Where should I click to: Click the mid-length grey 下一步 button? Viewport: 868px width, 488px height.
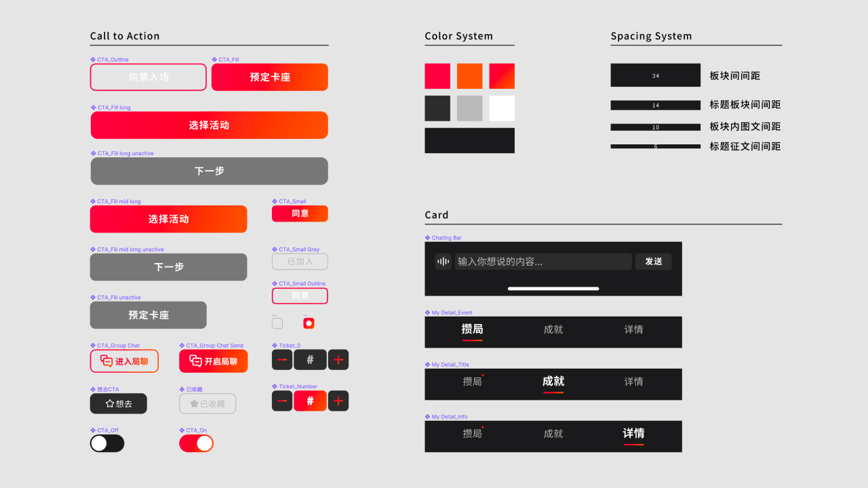click(x=169, y=267)
